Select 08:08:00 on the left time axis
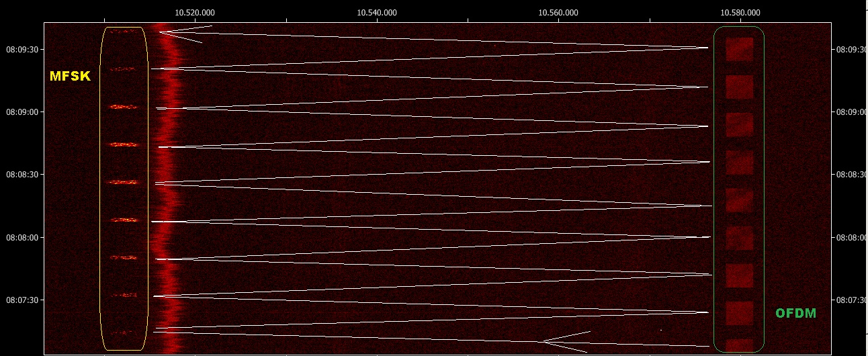Image resolution: width=868 pixels, height=356 pixels. click(x=21, y=237)
